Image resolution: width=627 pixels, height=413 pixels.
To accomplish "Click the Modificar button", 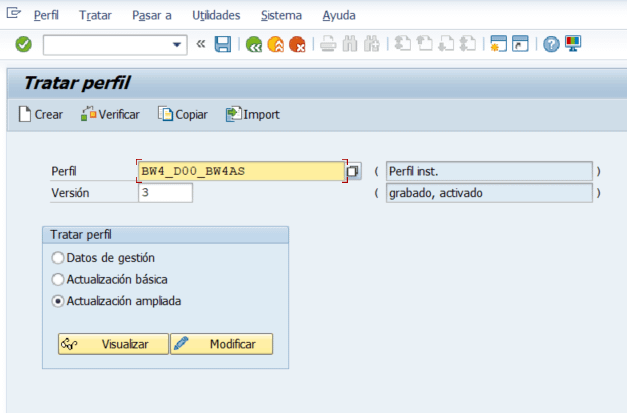I will pyautogui.click(x=221, y=344).
